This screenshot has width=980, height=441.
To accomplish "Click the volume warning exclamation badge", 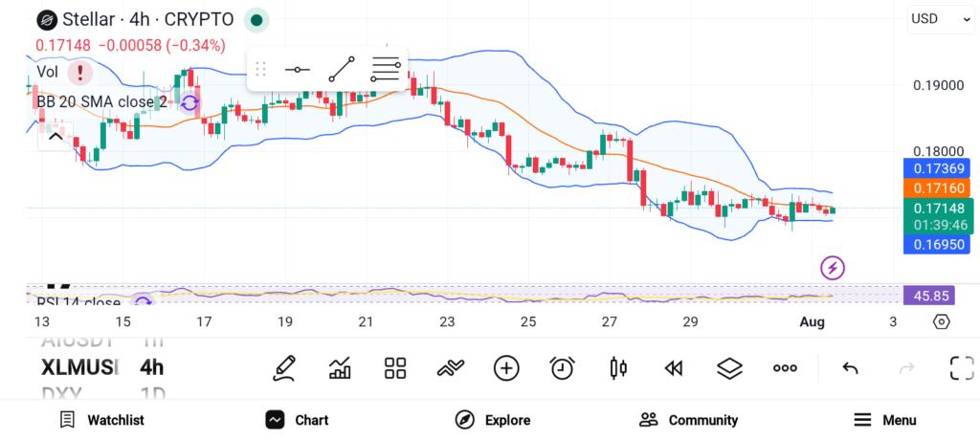I will [80, 73].
